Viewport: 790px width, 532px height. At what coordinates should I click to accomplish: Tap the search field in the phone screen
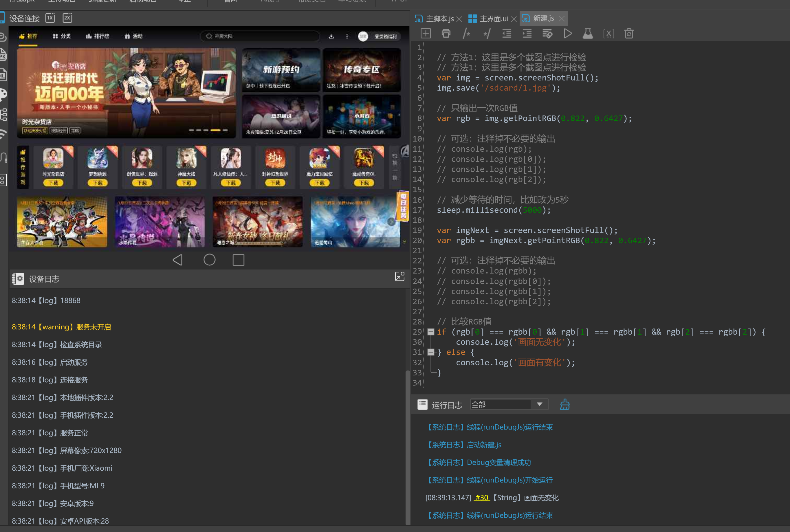click(260, 36)
